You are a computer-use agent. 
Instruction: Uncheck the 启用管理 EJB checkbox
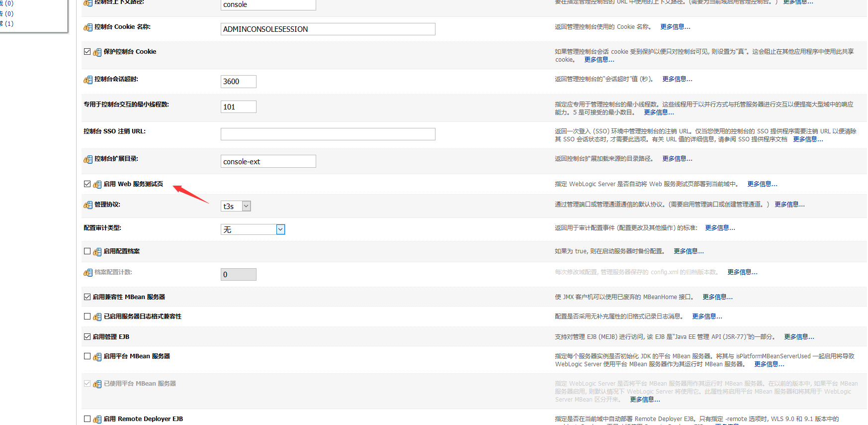(x=87, y=337)
